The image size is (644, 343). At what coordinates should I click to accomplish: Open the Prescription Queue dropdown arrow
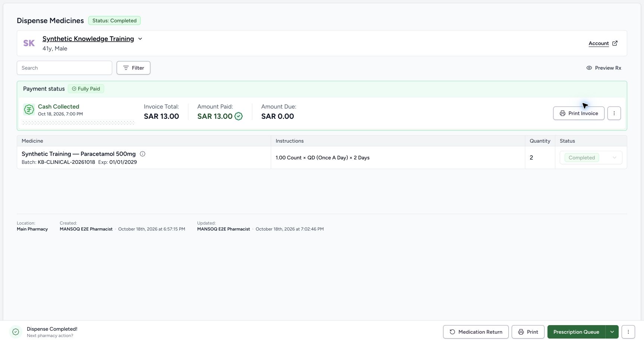[612, 332]
